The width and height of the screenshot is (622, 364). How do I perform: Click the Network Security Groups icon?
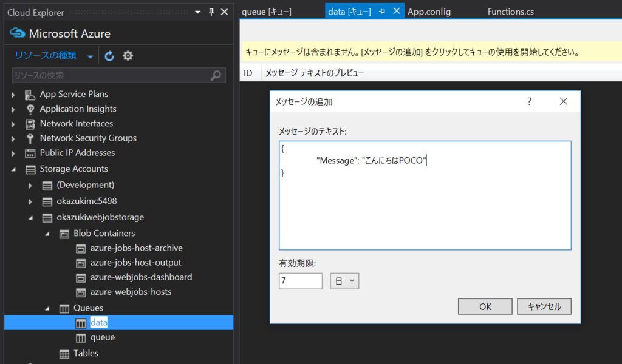(x=30, y=139)
